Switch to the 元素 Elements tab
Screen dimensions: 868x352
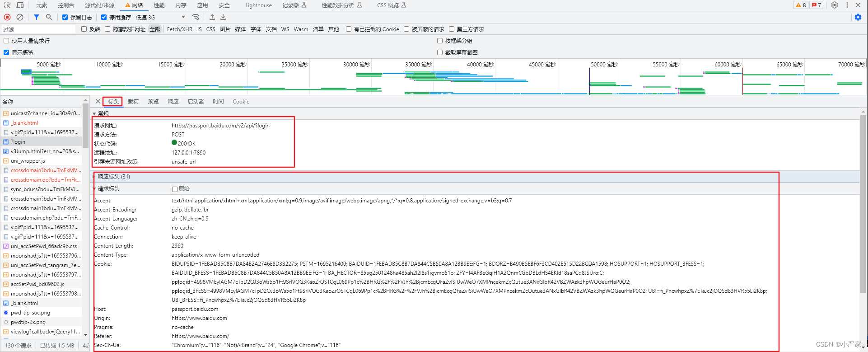(x=42, y=5)
